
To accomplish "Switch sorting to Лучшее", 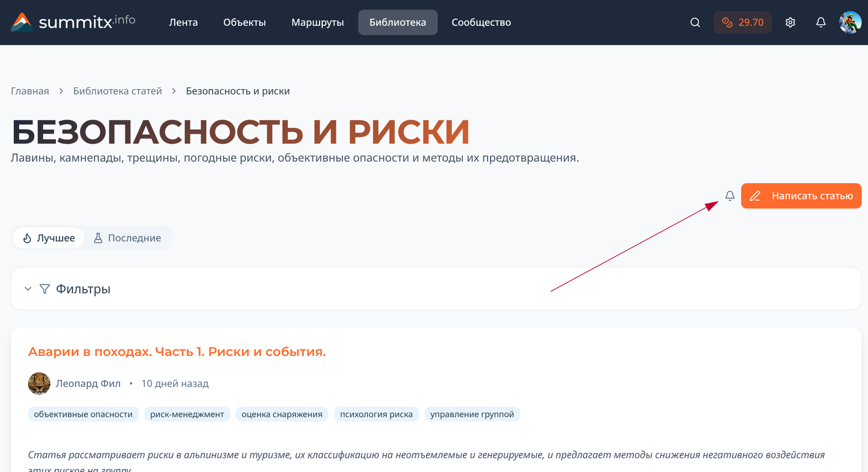I will pos(48,238).
